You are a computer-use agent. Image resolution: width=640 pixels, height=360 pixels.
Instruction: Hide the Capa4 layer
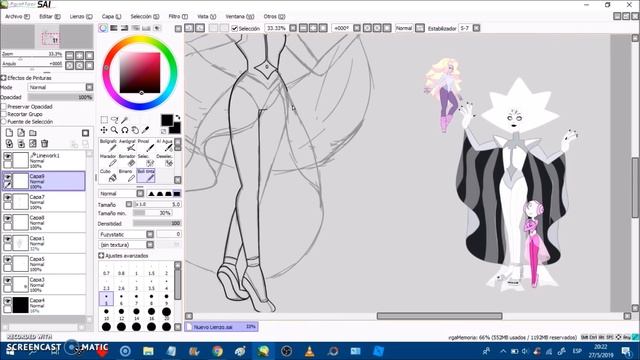coord(7,301)
